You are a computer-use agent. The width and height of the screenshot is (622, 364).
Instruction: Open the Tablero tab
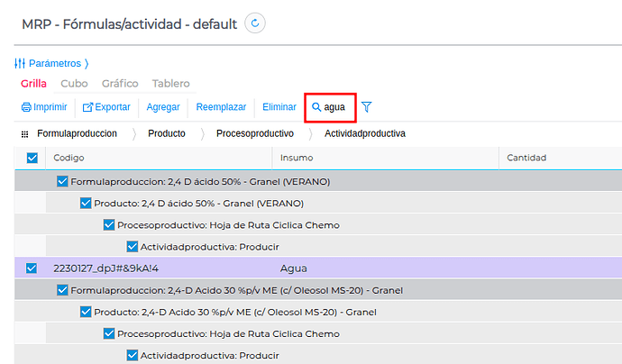click(171, 84)
